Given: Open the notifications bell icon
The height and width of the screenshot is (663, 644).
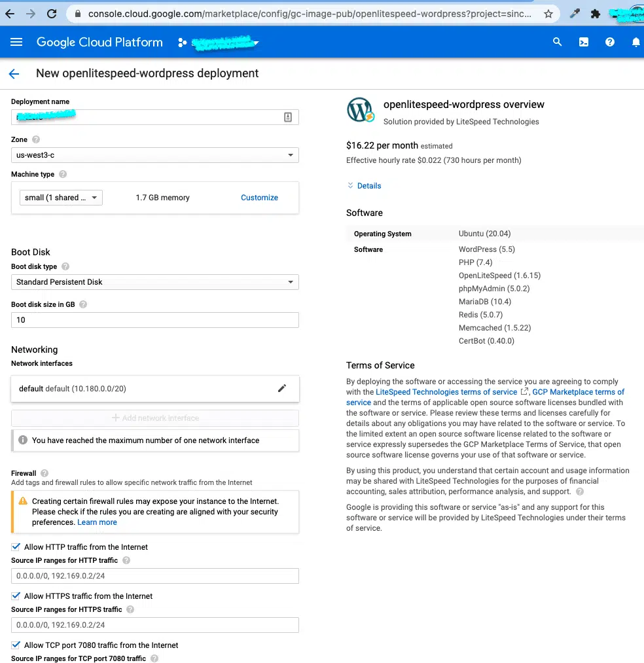Looking at the screenshot, I should point(635,42).
